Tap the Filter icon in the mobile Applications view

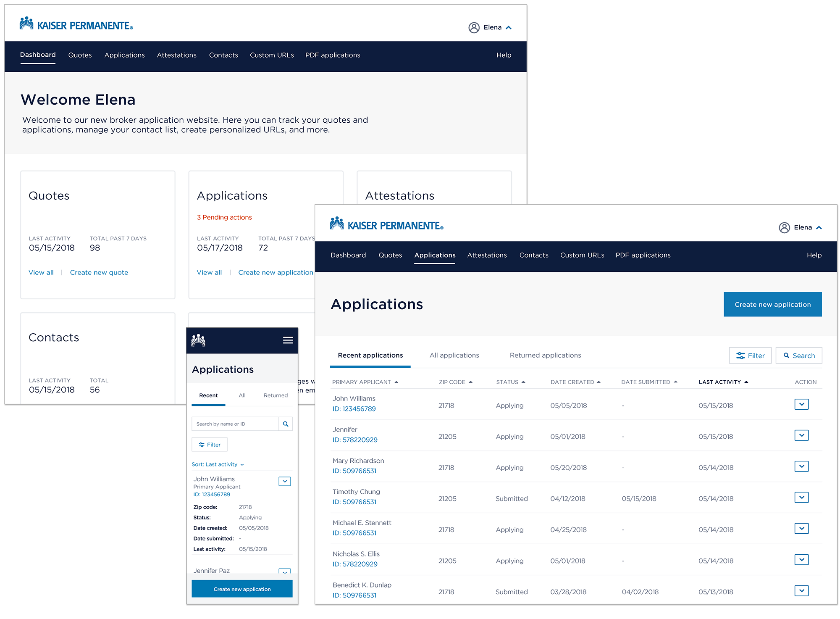pyautogui.click(x=210, y=444)
